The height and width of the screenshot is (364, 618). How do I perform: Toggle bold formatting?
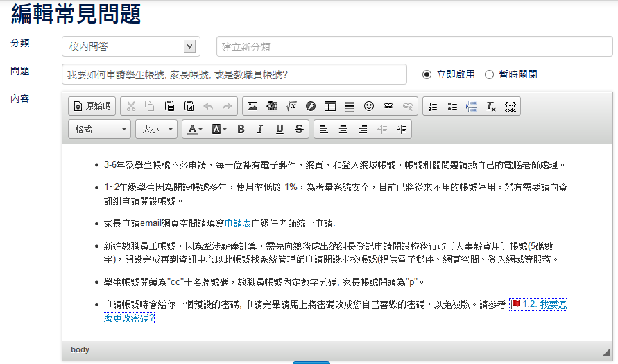[241, 129]
